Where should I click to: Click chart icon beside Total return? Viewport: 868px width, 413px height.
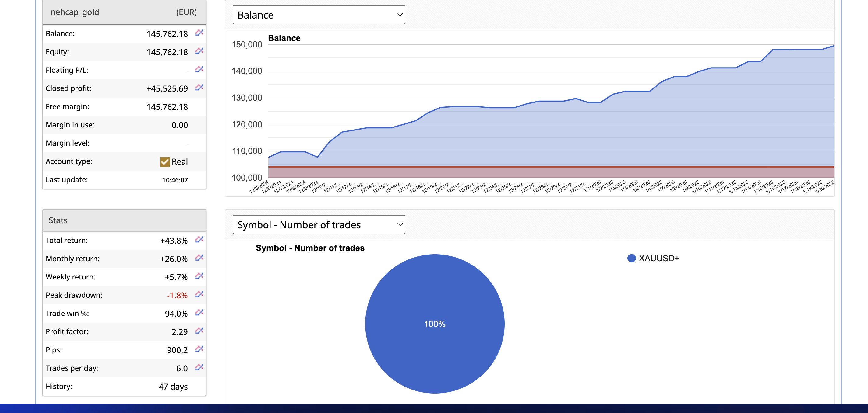click(x=199, y=239)
